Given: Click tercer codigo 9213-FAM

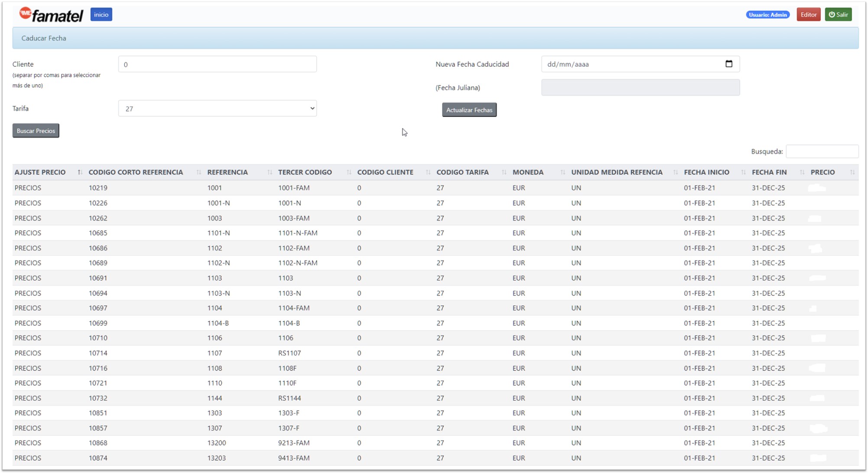Looking at the screenshot, I should 294,443.
